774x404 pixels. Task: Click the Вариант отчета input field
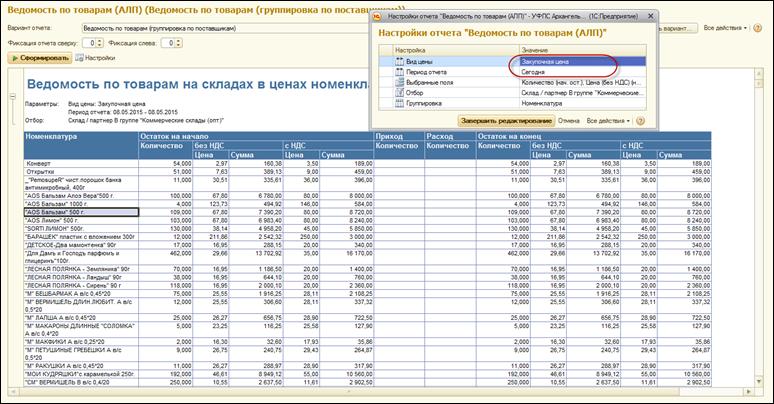(227, 29)
